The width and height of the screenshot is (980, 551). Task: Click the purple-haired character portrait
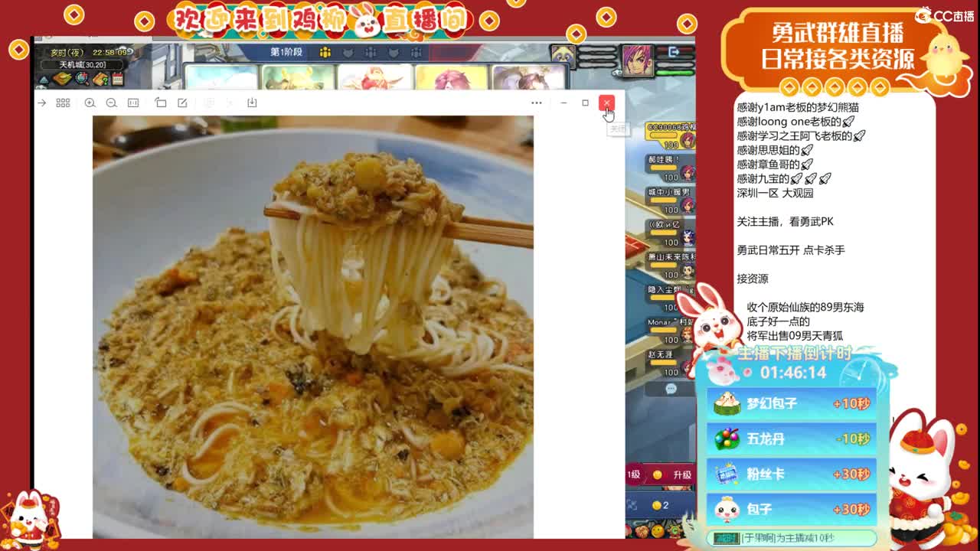coord(637,60)
